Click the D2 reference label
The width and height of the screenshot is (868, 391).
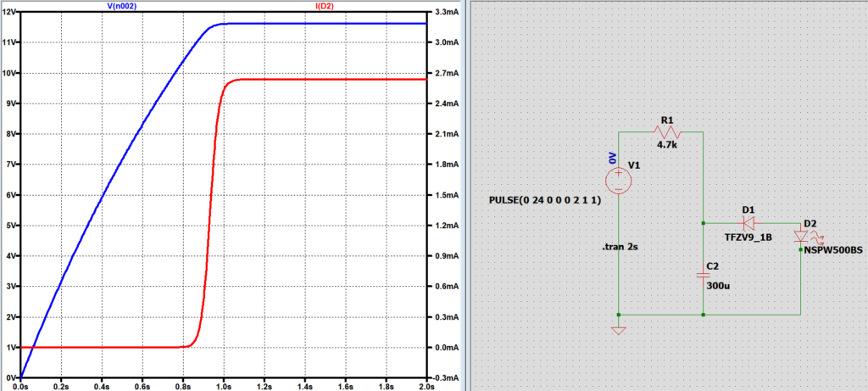point(810,222)
